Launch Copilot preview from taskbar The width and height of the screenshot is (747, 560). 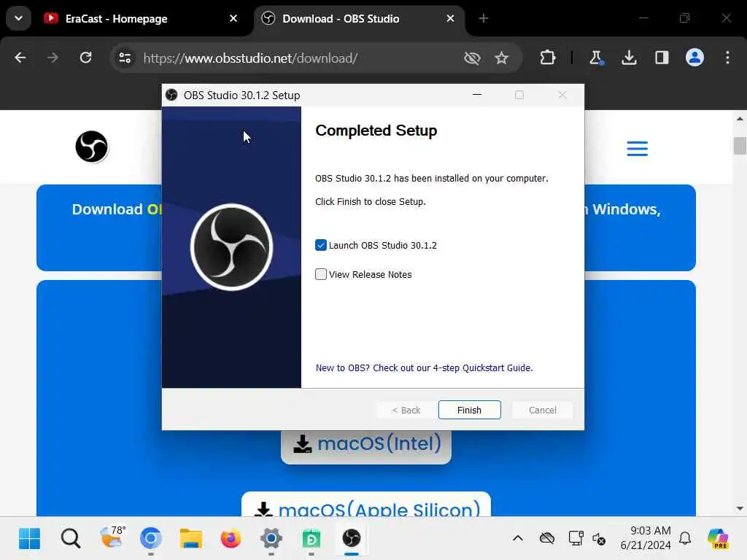(x=719, y=539)
